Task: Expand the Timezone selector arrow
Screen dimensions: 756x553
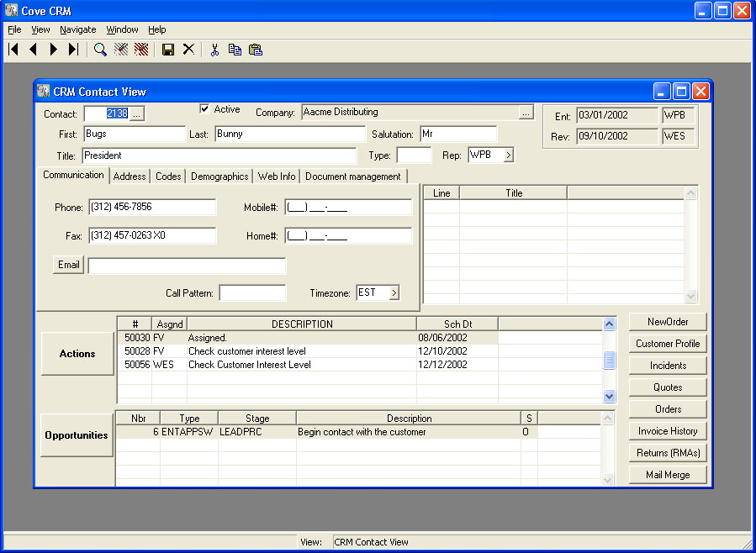Action: click(394, 292)
